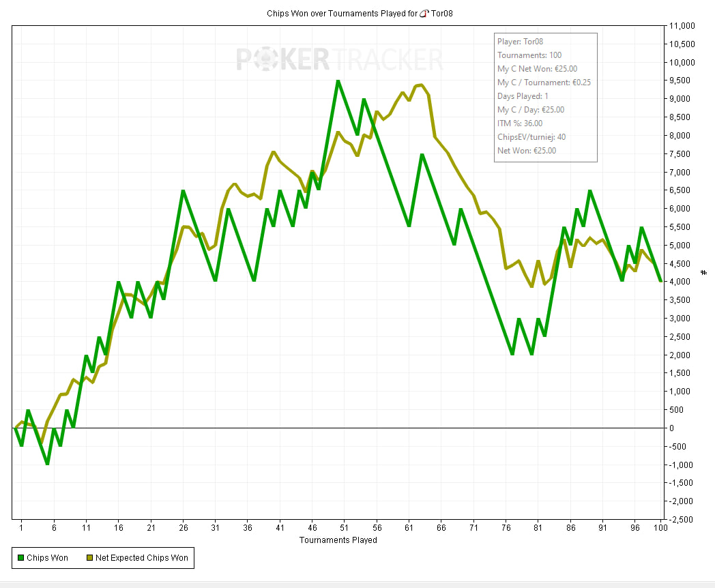This screenshot has width=715, height=588.
Task: Click the Tournaments Played axis label
Action: (x=338, y=540)
